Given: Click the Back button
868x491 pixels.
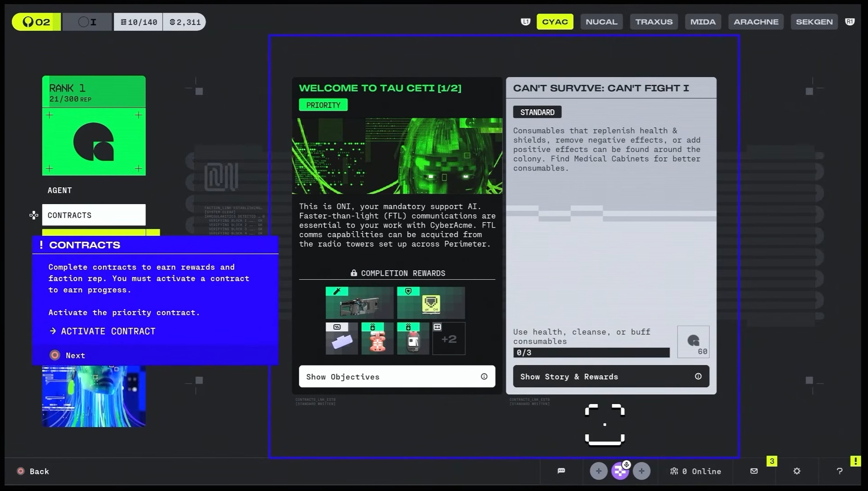Looking at the screenshot, I should [33, 471].
